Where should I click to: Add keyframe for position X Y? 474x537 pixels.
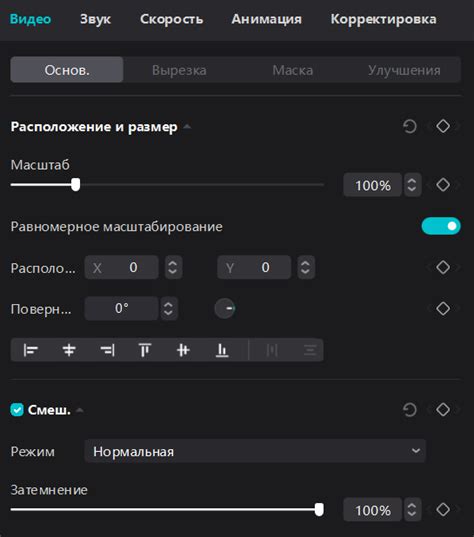(x=443, y=267)
